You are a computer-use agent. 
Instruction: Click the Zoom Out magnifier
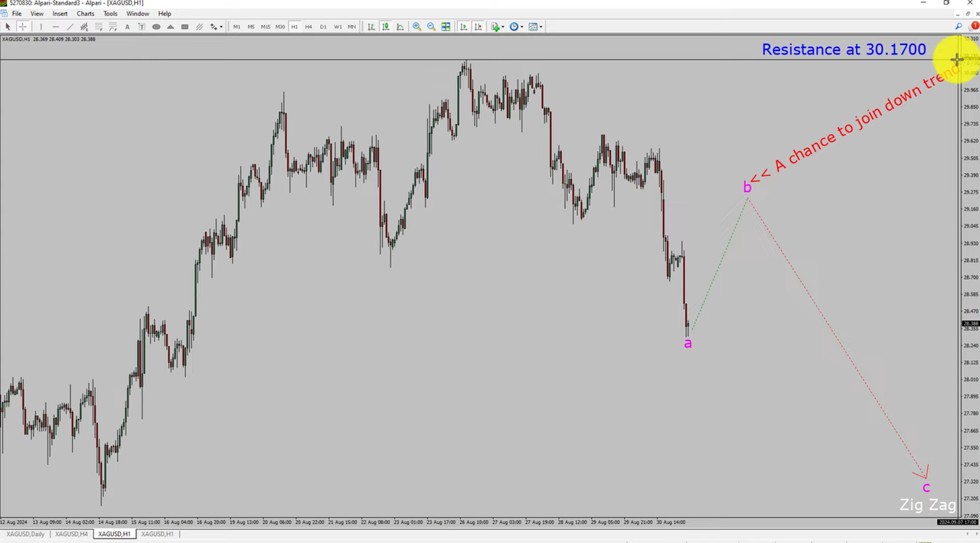pos(431,27)
